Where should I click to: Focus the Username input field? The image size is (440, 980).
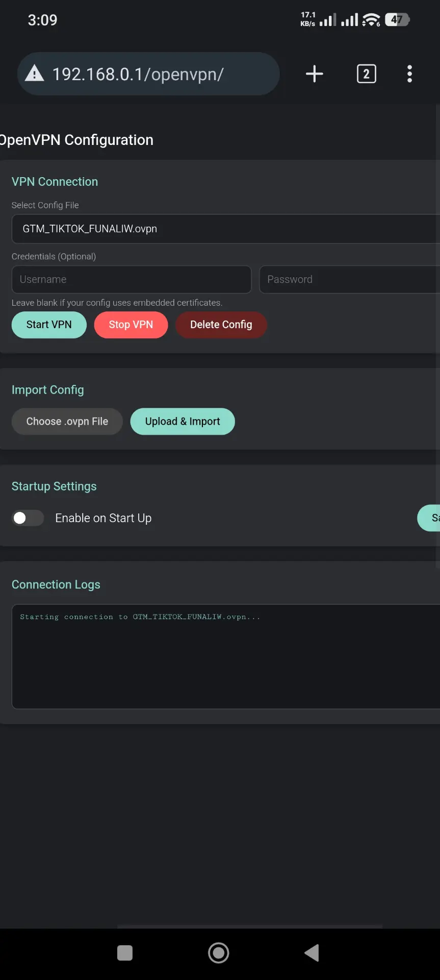point(132,279)
